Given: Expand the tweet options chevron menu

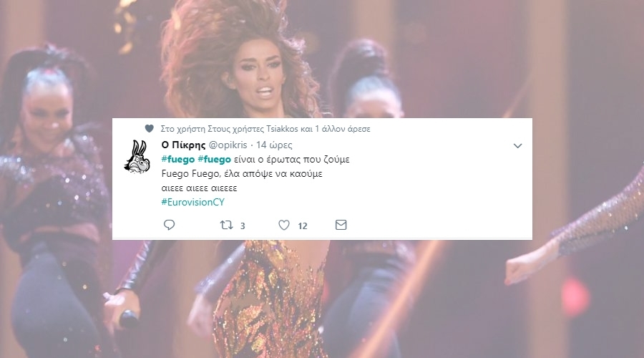Looking at the screenshot, I should (x=517, y=145).
